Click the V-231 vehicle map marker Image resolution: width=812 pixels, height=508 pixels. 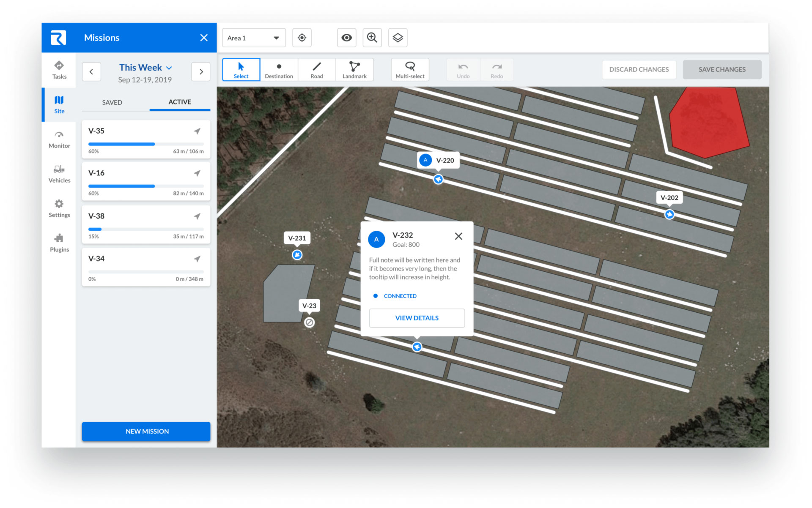297,255
